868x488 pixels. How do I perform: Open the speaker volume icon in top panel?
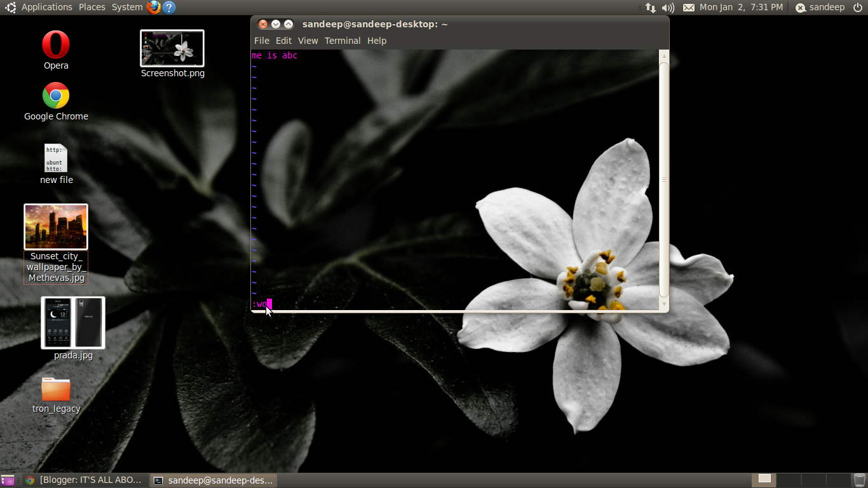[x=667, y=7]
